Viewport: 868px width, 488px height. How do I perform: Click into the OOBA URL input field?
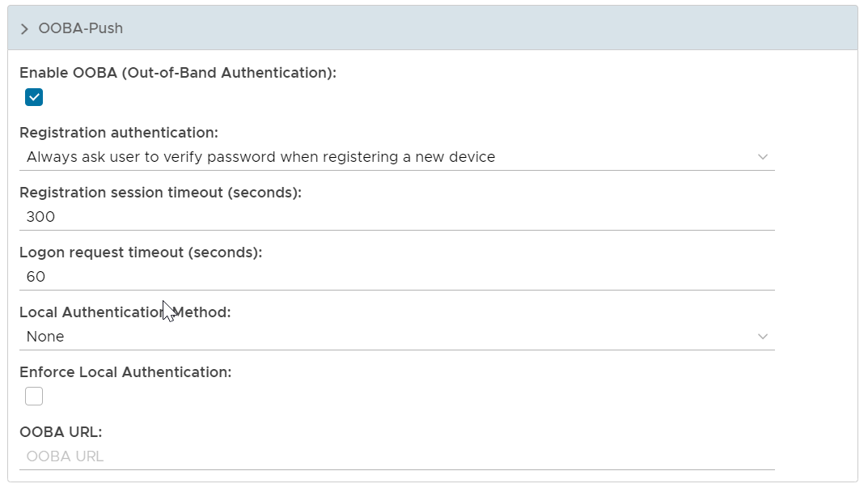click(x=396, y=456)
